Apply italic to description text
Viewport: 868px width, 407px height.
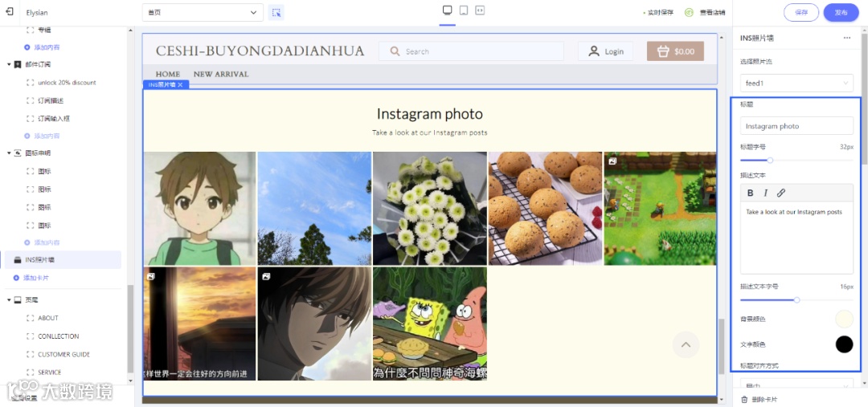pyautogui.click(x=766, y=193)
